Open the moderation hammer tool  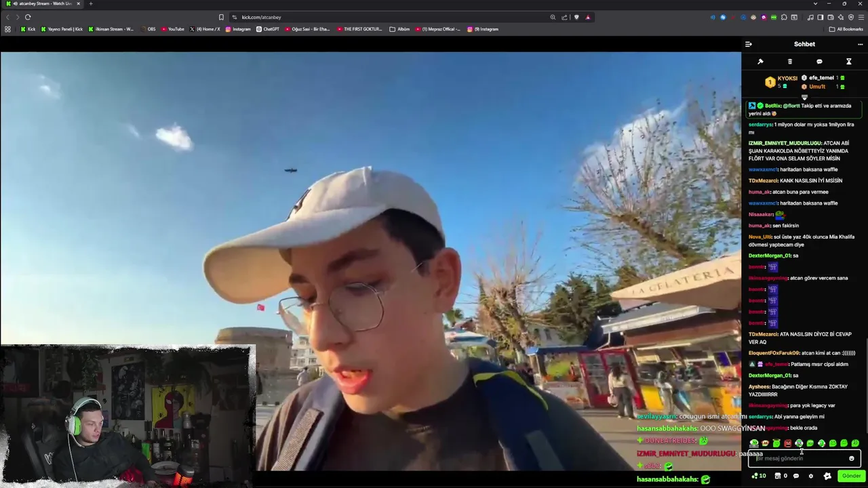point(760,62)
